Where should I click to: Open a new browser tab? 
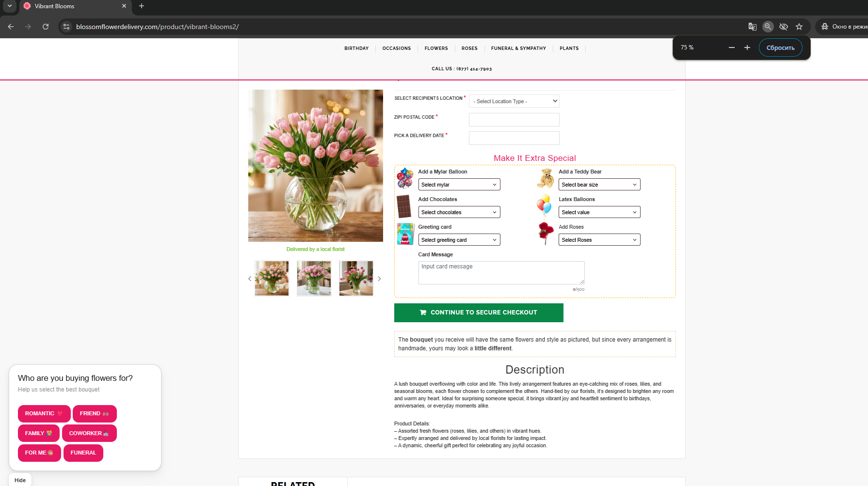[142, 6]
